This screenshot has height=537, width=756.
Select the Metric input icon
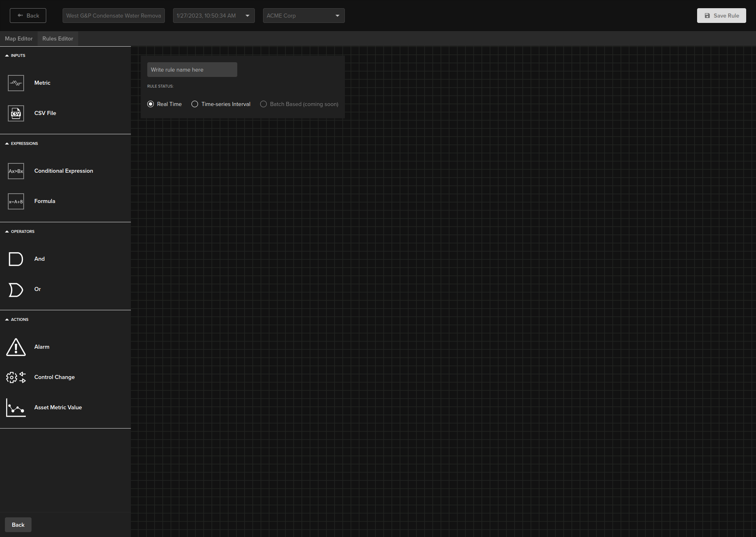pyautogui.click(x=16, y=83)
